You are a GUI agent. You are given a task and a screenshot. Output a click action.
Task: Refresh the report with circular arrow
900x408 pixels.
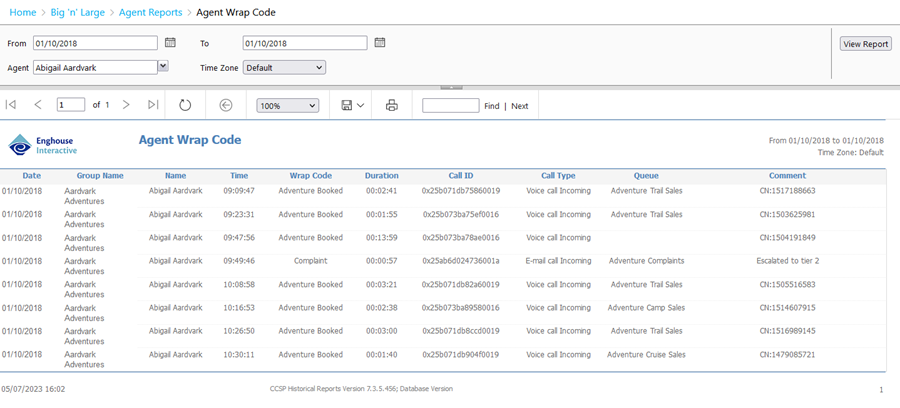[185, 105]
